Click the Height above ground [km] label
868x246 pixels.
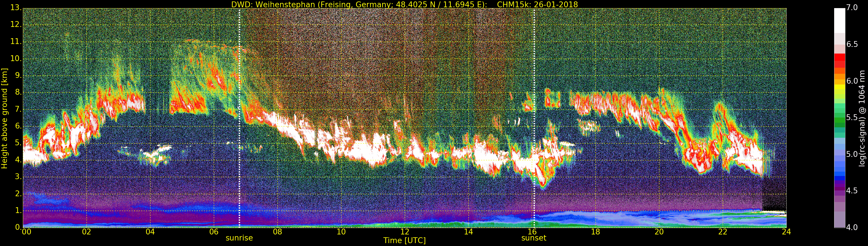click(4, 118)
